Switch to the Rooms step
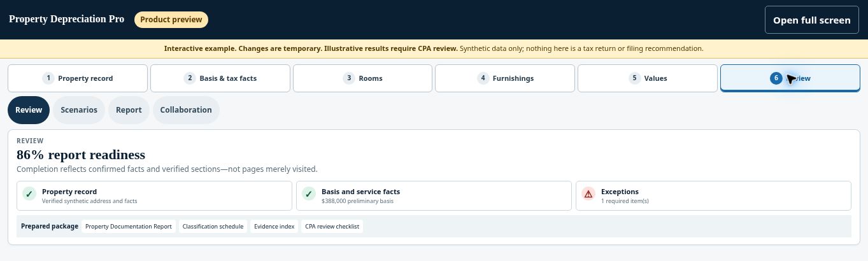 pos(362,78)
